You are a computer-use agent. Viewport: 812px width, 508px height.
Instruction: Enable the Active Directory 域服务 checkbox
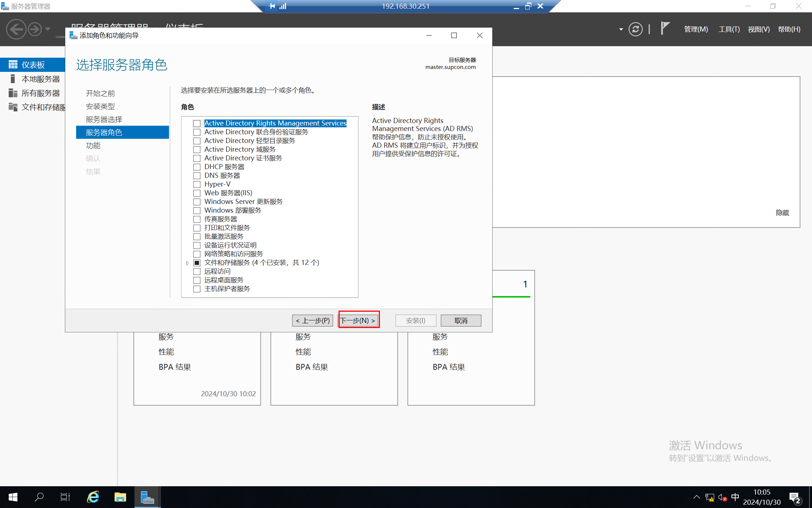pyautogui.click(x=197, y=149)
